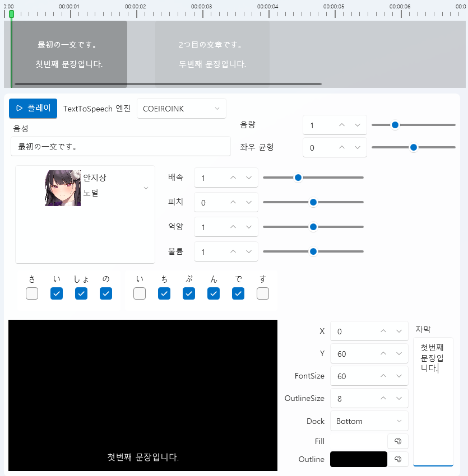Open the Outline color palette picker icon

tap(398, 459)
